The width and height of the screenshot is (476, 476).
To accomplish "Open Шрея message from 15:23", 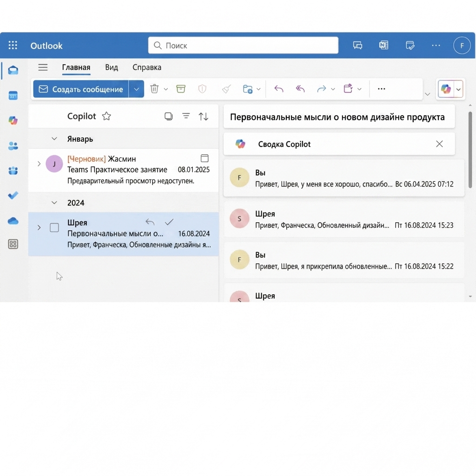I will pyautogui.click(x=344, y=219).
